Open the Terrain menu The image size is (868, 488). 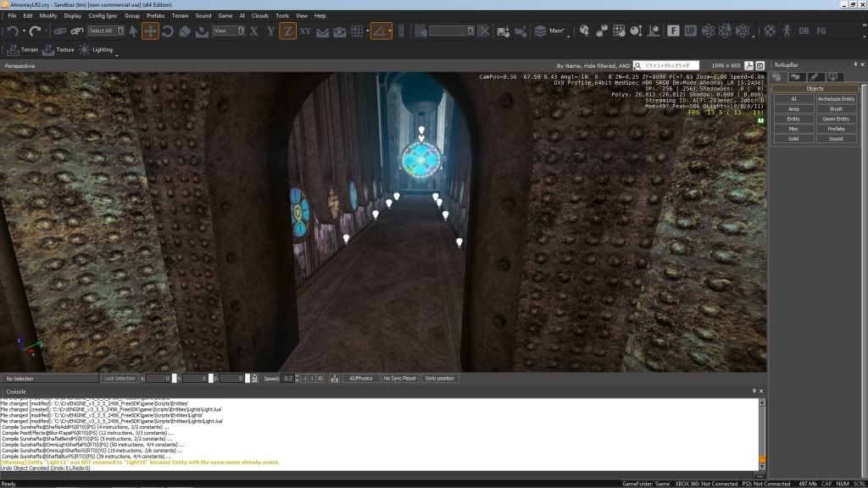(180, 15)
